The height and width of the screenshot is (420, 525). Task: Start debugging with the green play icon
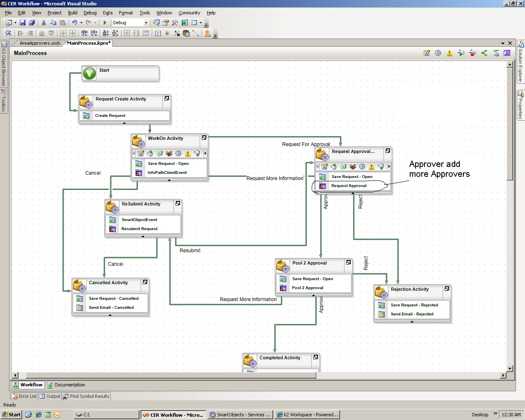coord(105,23)
